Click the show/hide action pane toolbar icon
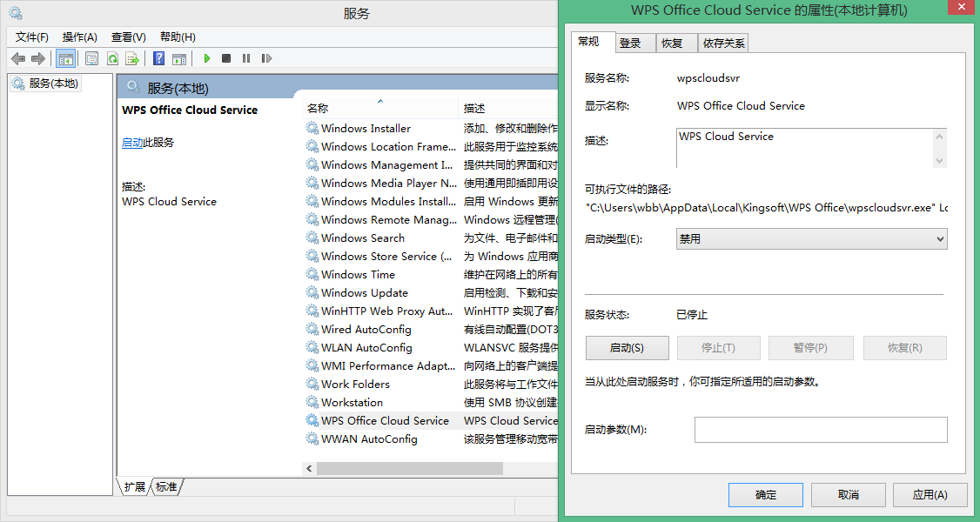 point(179,58)
